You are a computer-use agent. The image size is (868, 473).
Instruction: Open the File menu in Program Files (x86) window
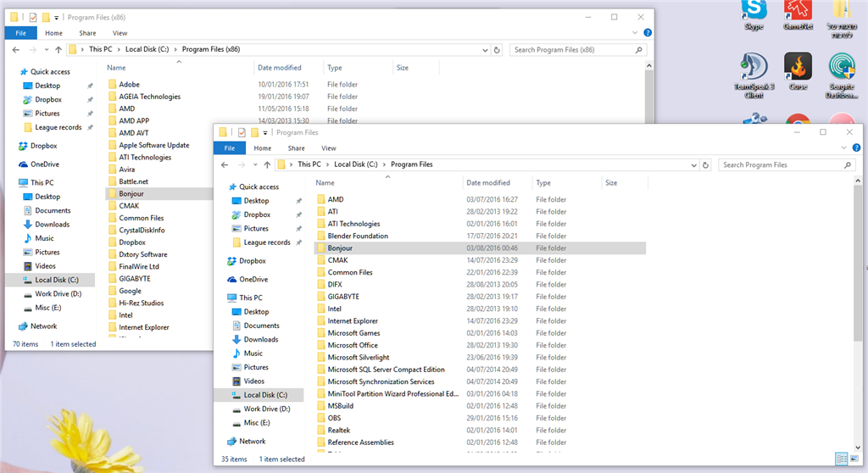(x=20, y=33)
